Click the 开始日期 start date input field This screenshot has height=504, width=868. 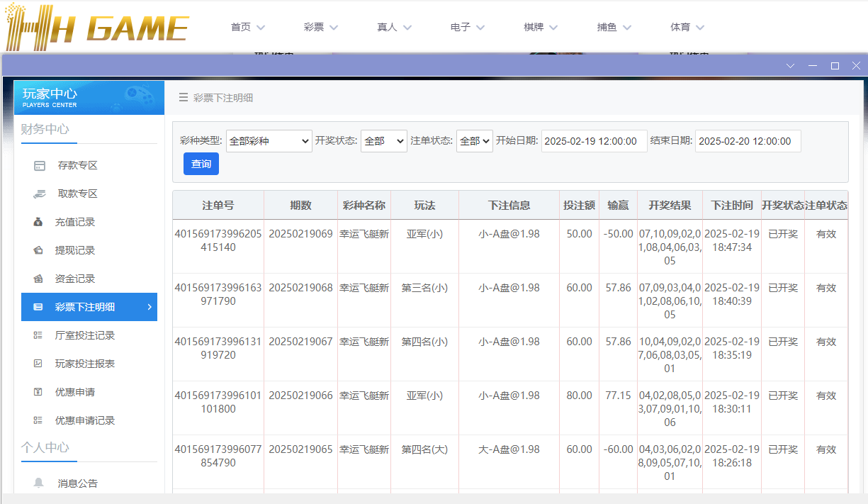click(x=593, y=140)
